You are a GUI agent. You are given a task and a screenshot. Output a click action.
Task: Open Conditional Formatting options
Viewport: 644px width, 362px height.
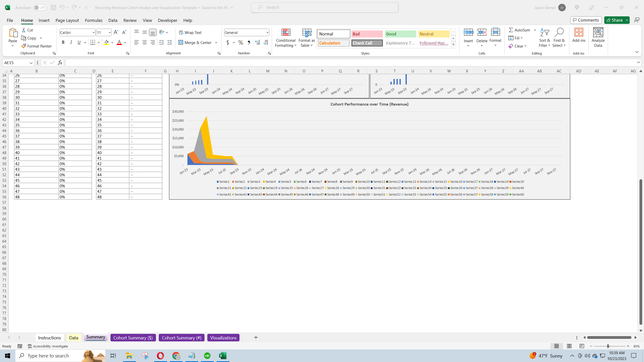(285, 38)
